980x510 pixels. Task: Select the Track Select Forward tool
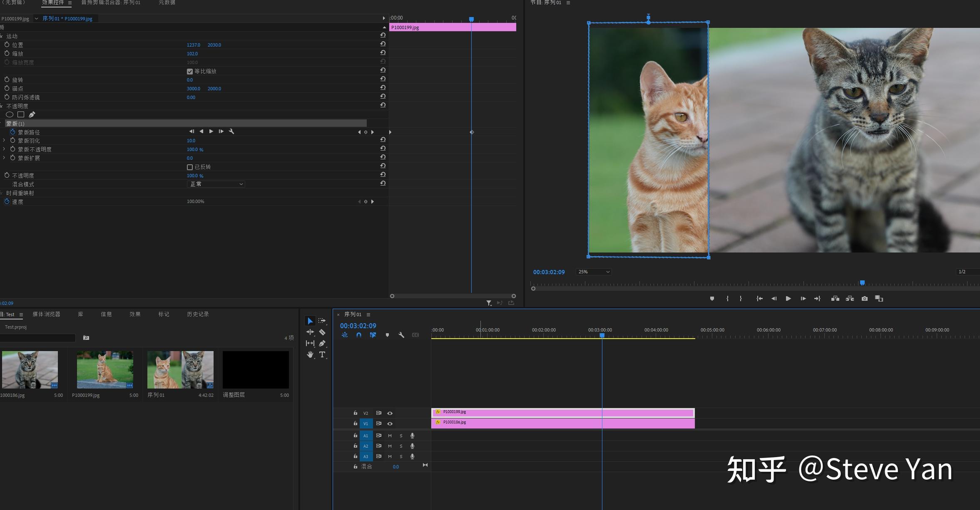322,321
